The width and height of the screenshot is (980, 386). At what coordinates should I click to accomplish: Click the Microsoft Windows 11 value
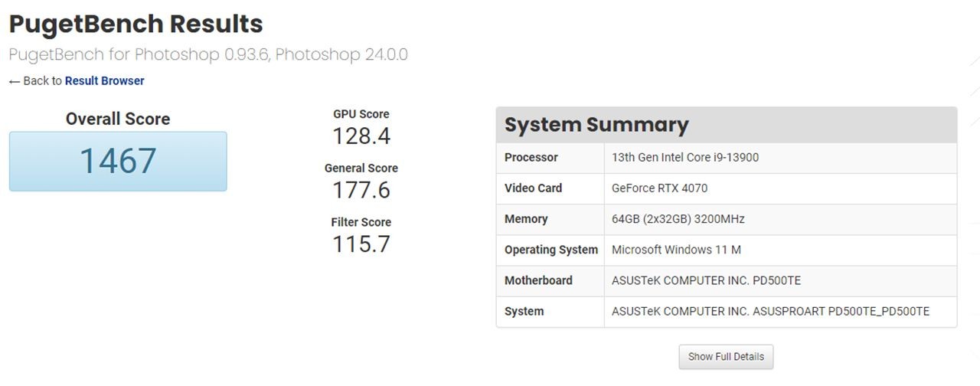(676, 250)
